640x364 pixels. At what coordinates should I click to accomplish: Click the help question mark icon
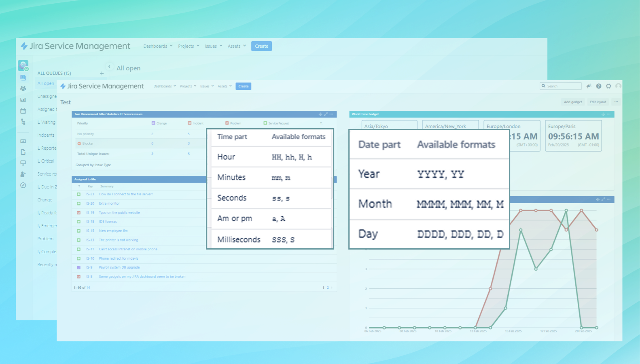(x=598, y=86)
